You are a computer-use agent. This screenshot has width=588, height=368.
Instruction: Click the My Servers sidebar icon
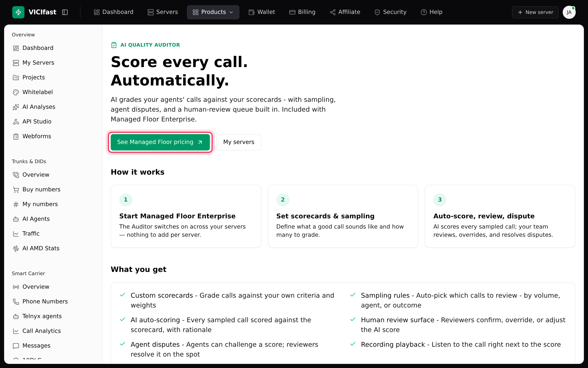tap(16, 63)
